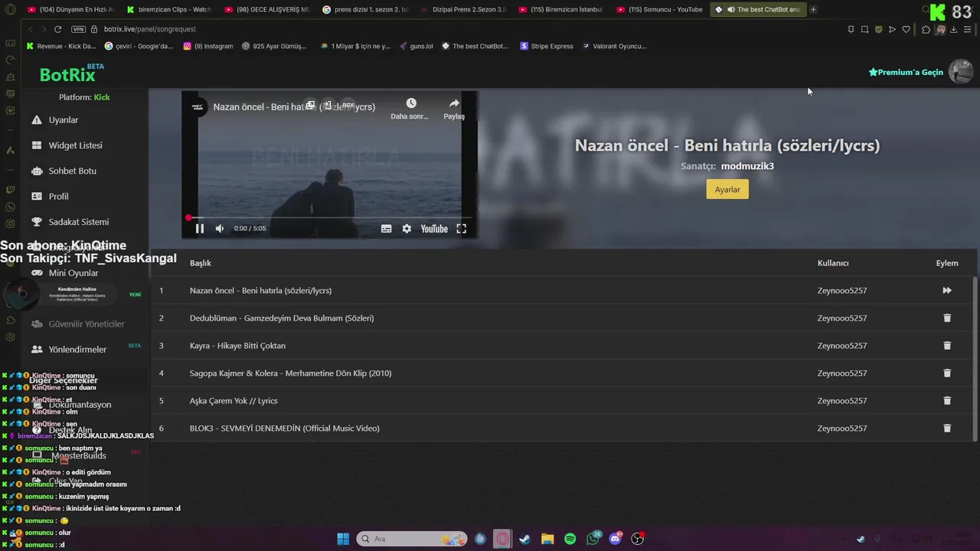Viewport: 980px width, 551px height.
Task: Go back in the browser
Action: tap(30, 29)
